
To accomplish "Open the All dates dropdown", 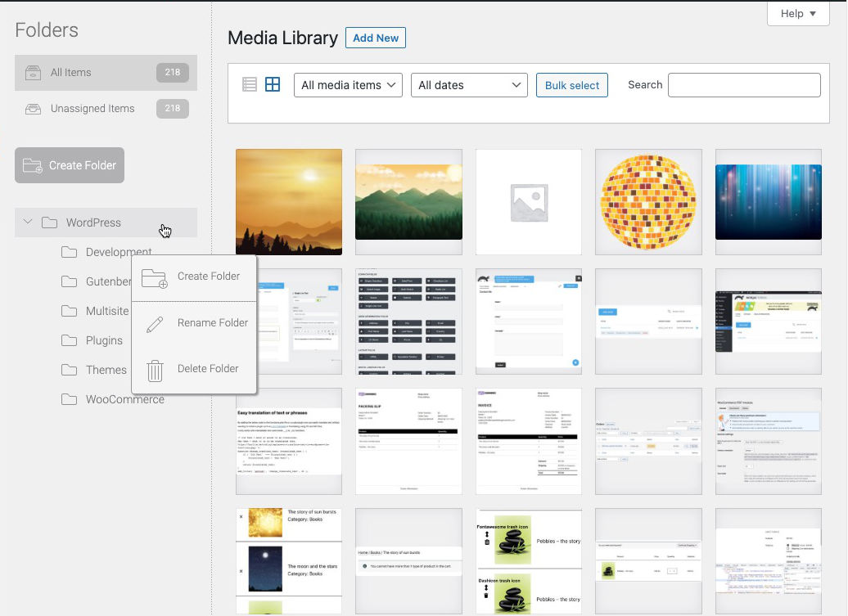I will tap(469, 84).
